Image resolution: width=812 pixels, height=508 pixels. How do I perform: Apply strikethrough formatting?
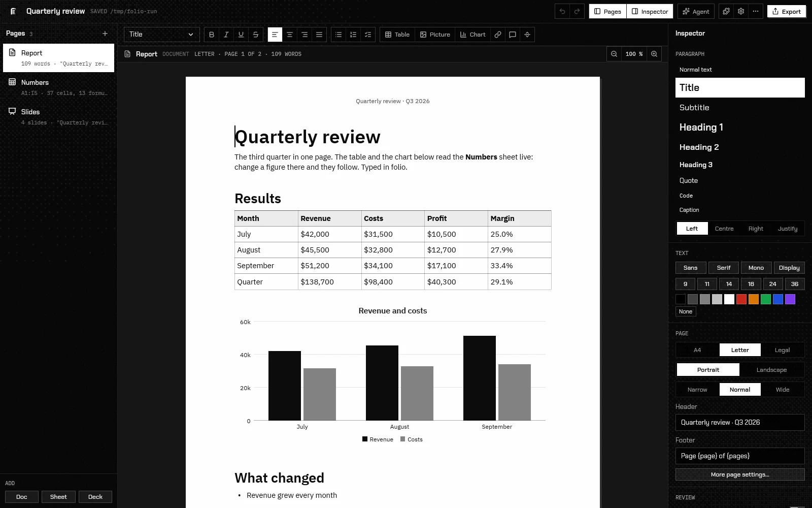point(256,35)
